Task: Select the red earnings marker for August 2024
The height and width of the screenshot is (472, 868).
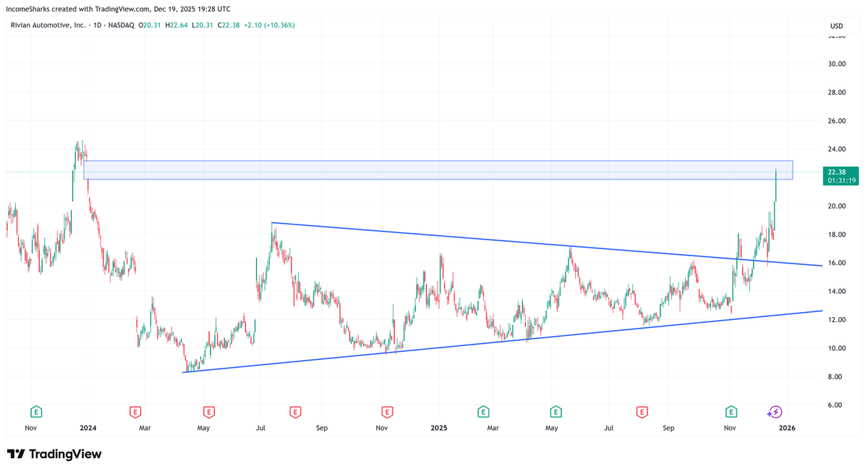Action: [x=295, y=412]
